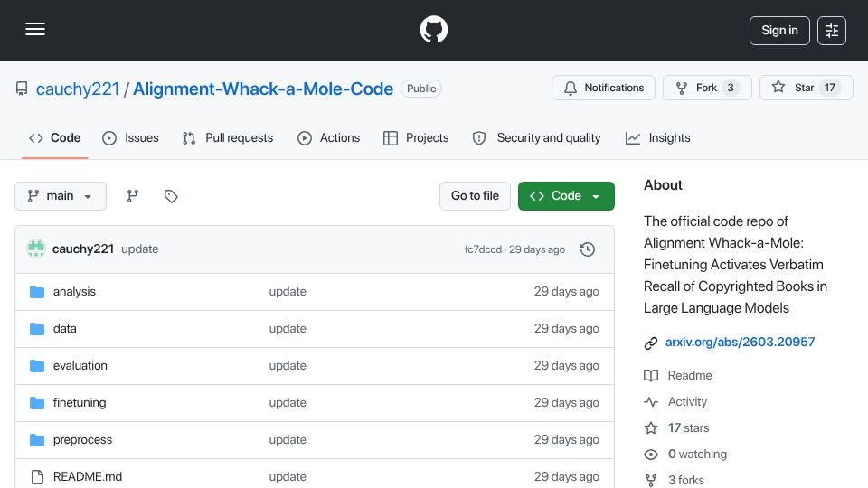Open Security and quality tab
868x488 pixels.
click(x=536, y=137)
